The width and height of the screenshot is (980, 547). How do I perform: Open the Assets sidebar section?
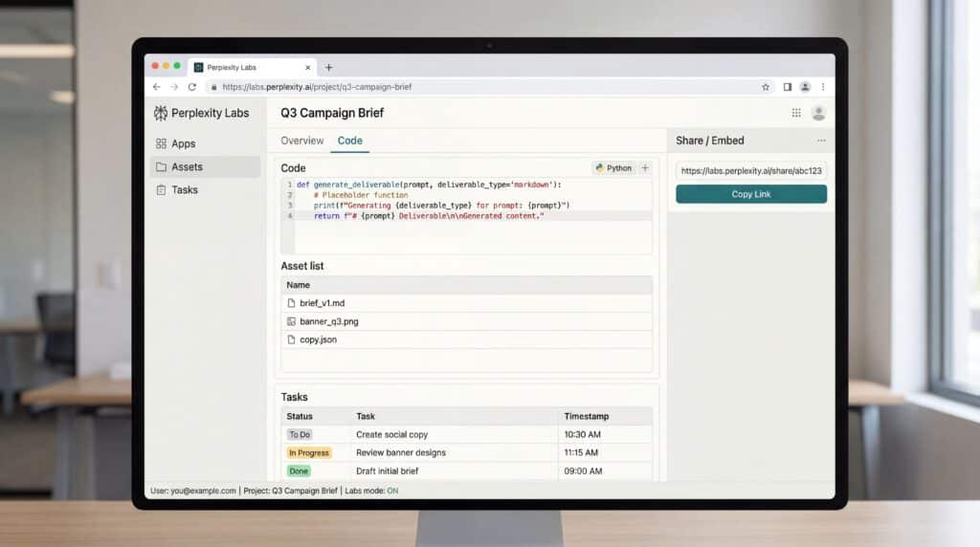[205, 166]
